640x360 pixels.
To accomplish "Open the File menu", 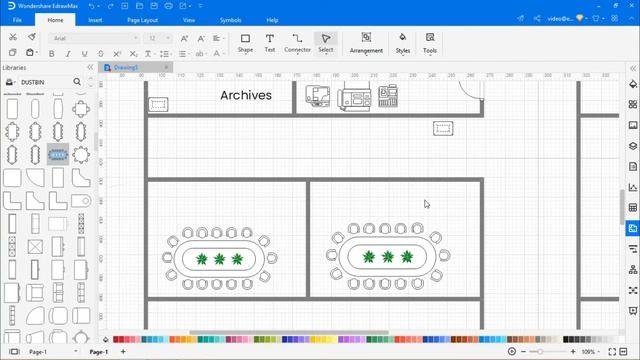I will coord(17,20).
